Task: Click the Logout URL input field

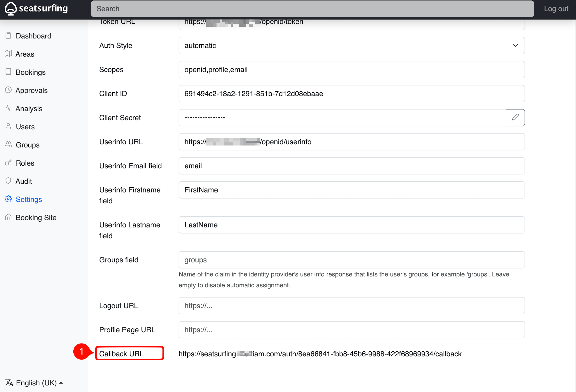Action: (x=351, y=305)
